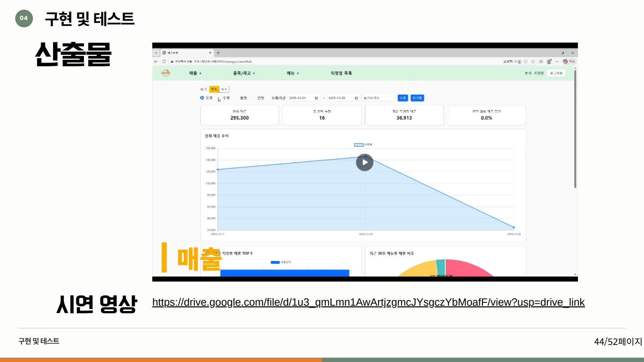The width and height of the screenshot is (644, 362).
Task: Click the browser refresh icon
Action: 164,62
